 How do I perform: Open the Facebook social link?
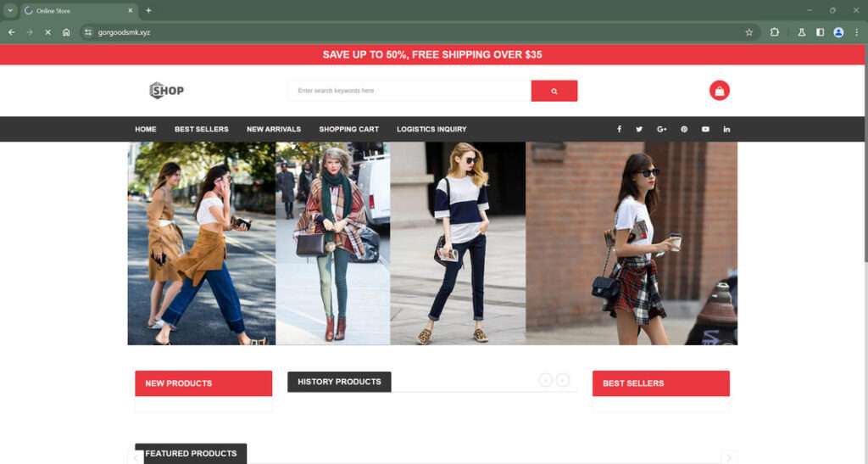click(x=619, y=129)
